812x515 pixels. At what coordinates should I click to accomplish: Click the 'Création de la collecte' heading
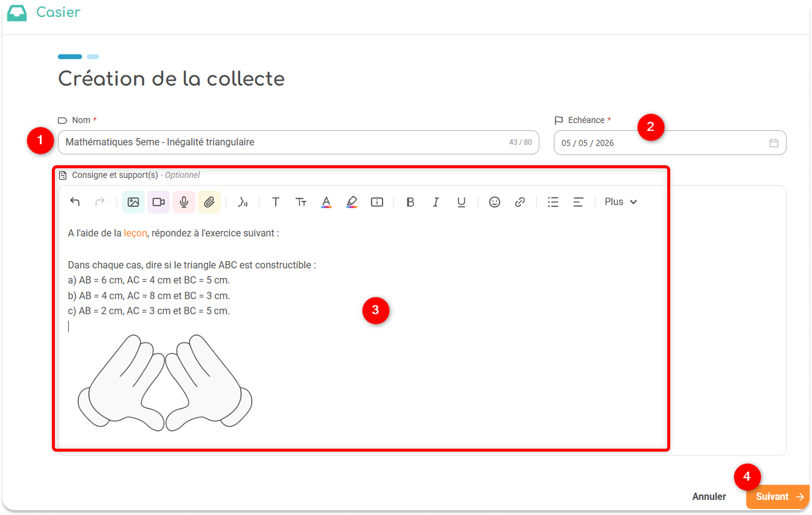(171, 78)
